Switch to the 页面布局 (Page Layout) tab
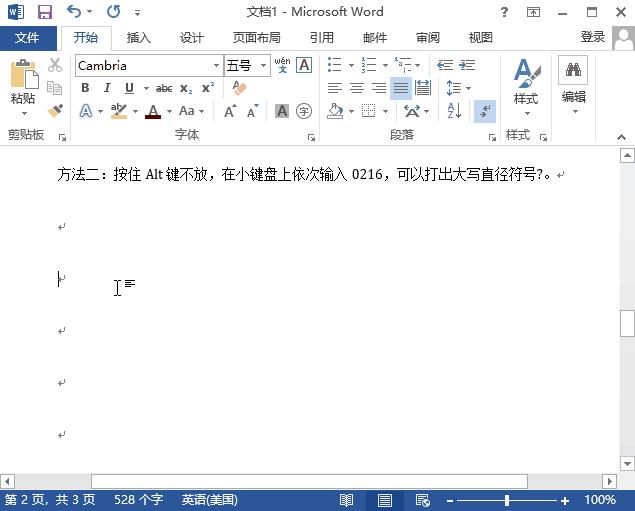Image resolution: width=635 pixels, height=511 pixels. click(x=256, y=38)
